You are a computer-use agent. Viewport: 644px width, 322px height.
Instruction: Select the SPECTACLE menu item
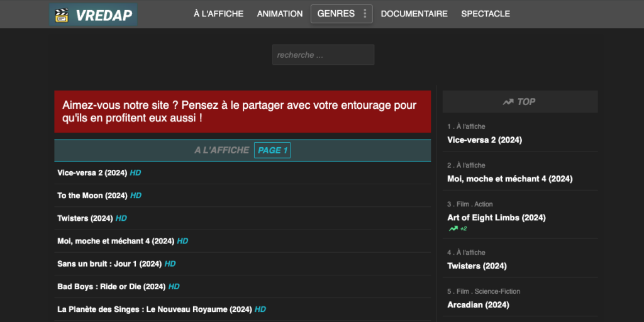pyautogui.click(x=486, y=14)
